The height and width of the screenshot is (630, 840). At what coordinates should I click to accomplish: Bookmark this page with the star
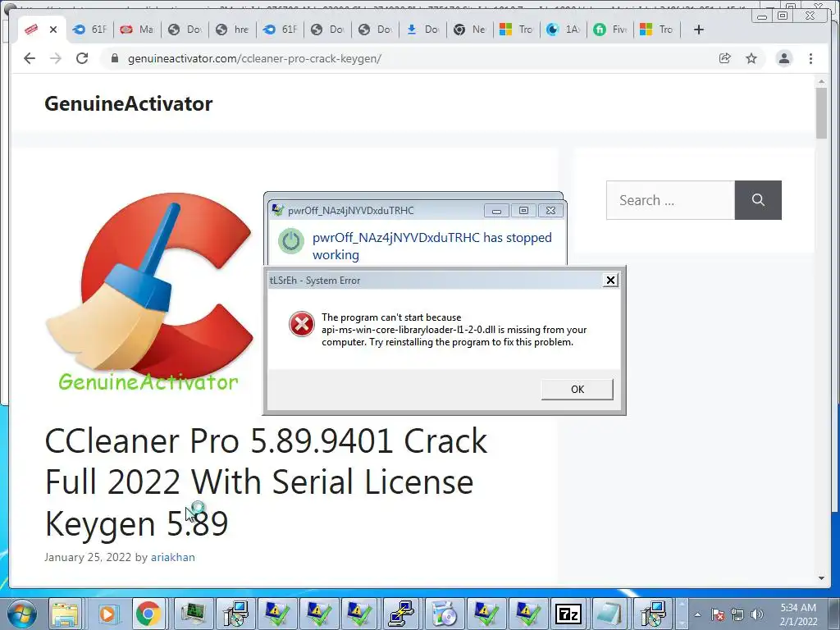click(751, 58)
